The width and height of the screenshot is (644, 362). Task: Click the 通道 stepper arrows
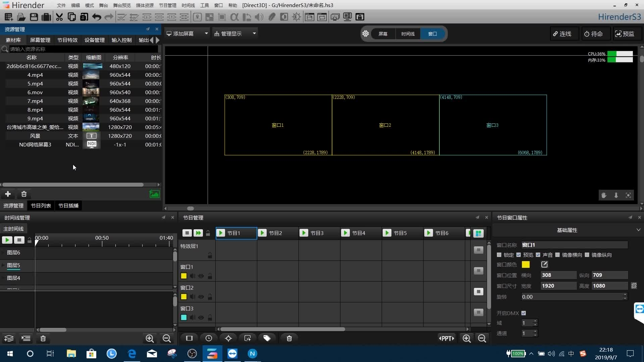click(535, 333)
